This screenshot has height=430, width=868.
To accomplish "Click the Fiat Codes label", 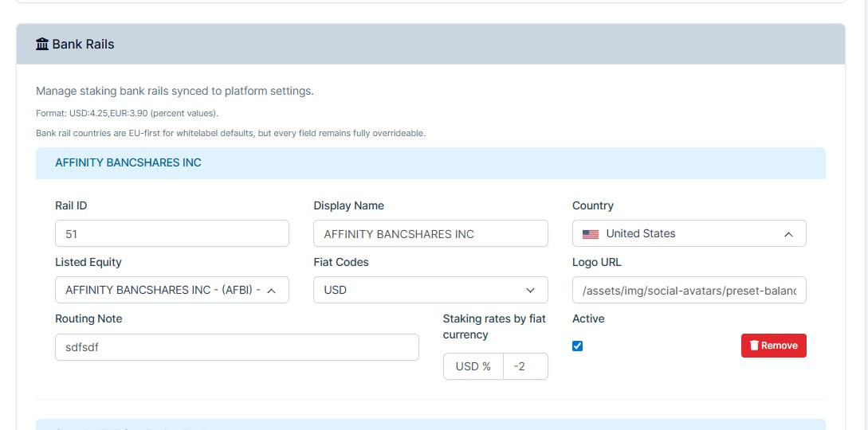I will tap(341, 262).
